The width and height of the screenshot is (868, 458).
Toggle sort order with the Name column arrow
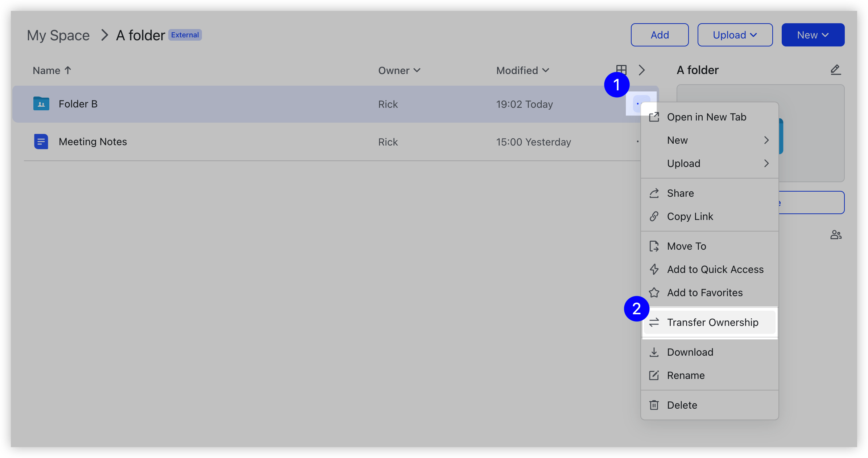point(68,70)
